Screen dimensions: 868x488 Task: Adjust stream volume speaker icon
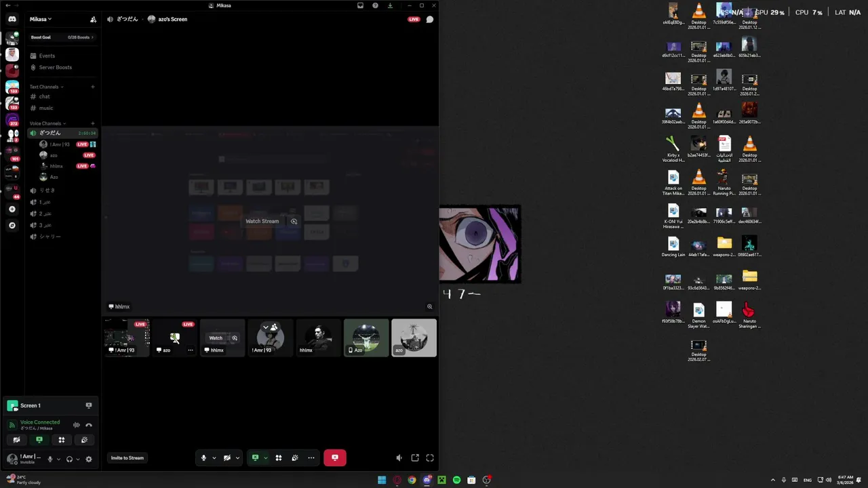399,458
